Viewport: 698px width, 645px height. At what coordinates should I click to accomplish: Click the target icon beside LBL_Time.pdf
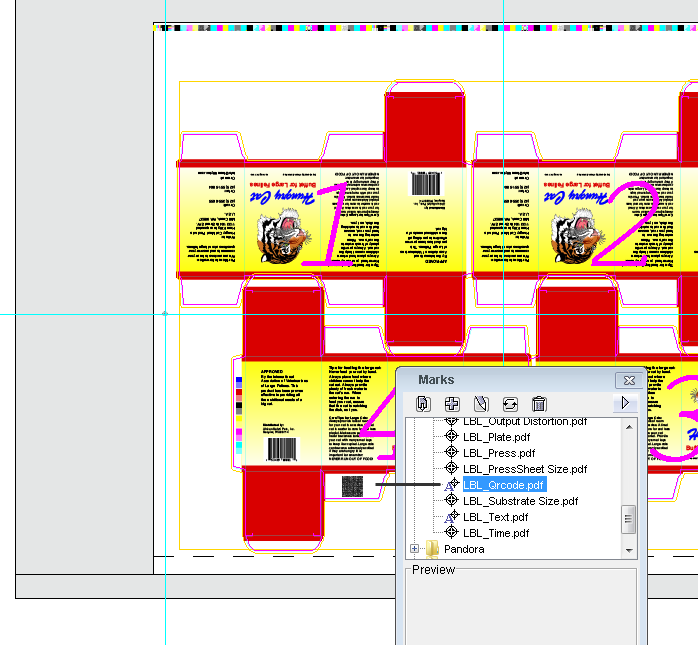(451, 531)
